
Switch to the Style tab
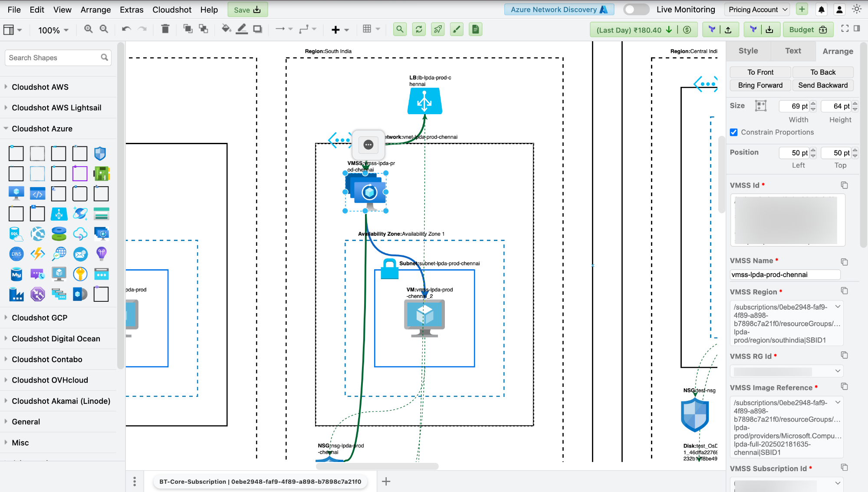point(748,51)
